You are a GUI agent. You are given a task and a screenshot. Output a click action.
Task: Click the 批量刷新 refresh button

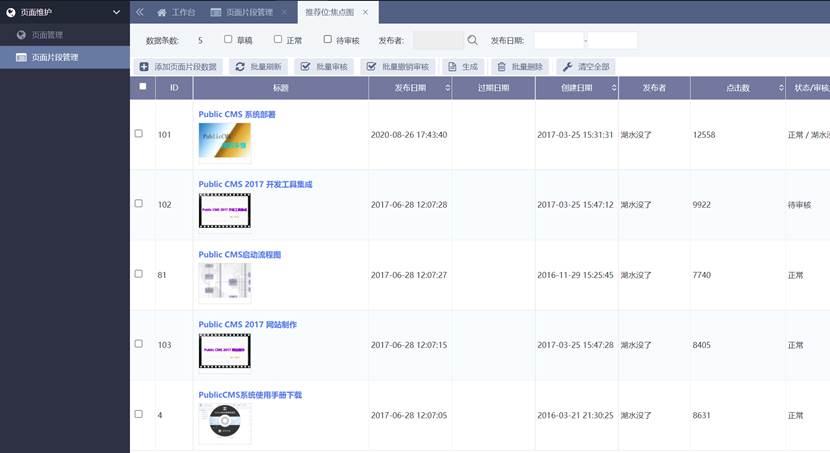pos(257,66)
